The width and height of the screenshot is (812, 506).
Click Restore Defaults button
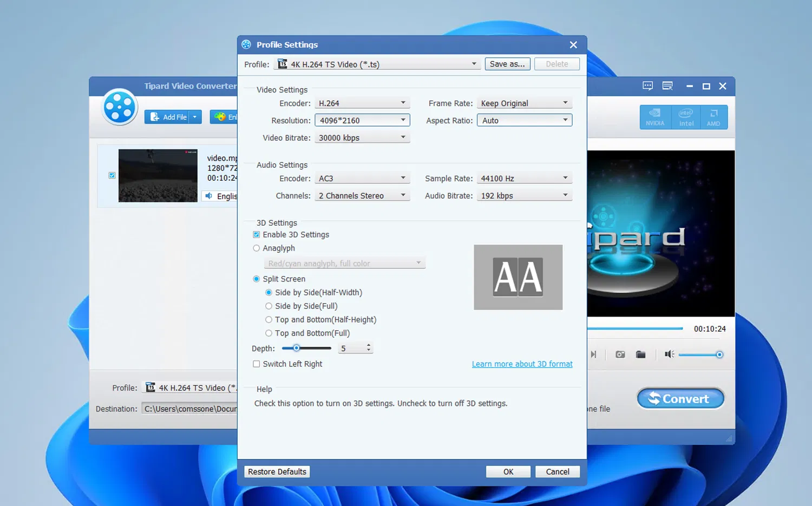277,472
